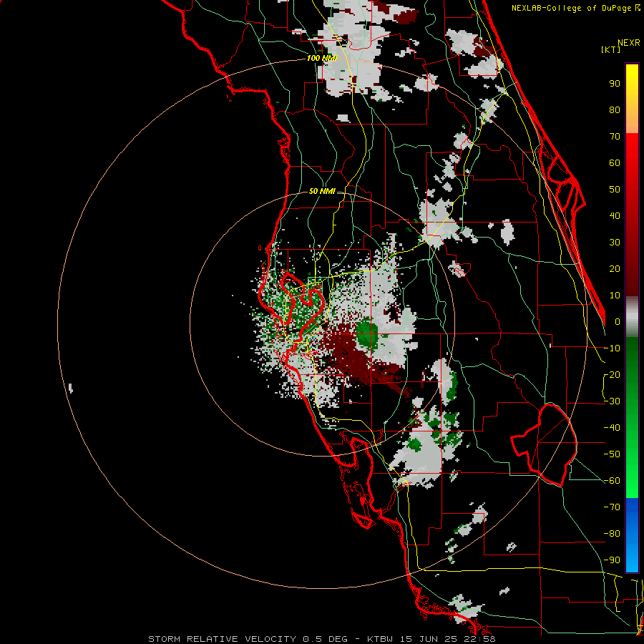
Task: Click the -80 scale value
Action: (612, 534)
